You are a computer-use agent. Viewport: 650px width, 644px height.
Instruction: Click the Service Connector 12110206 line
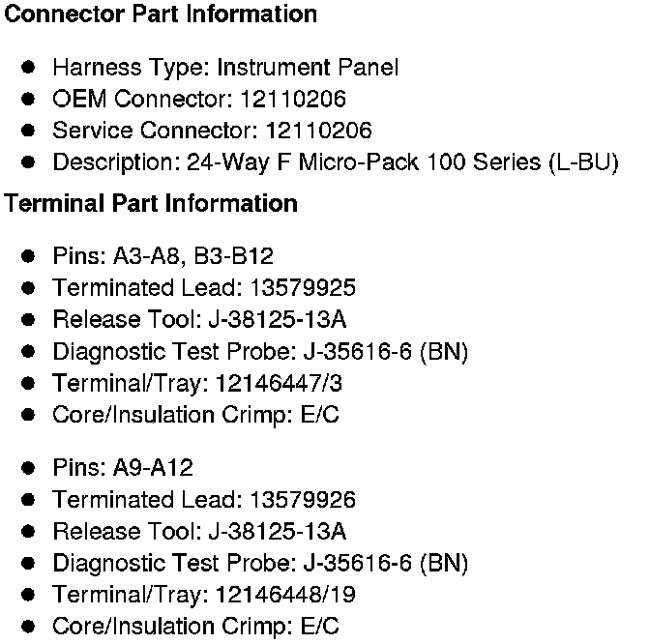211,131
